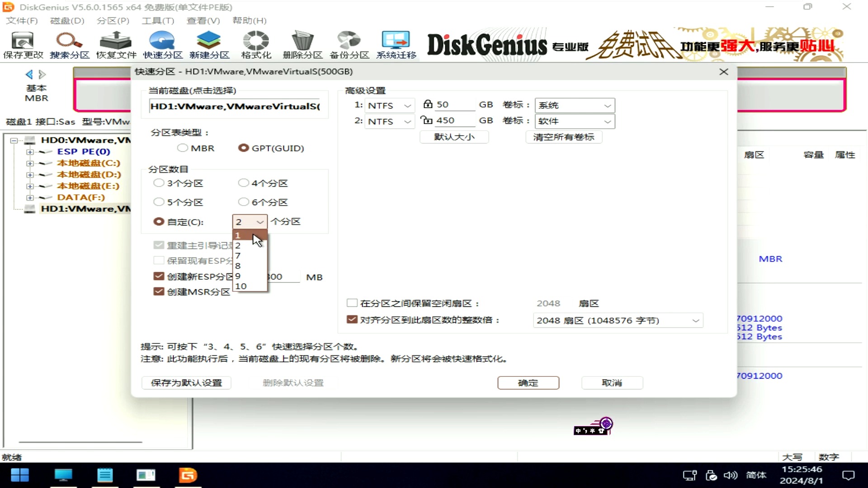
Task: Open the Help (帮助) menu
Action: pos(249,21)
